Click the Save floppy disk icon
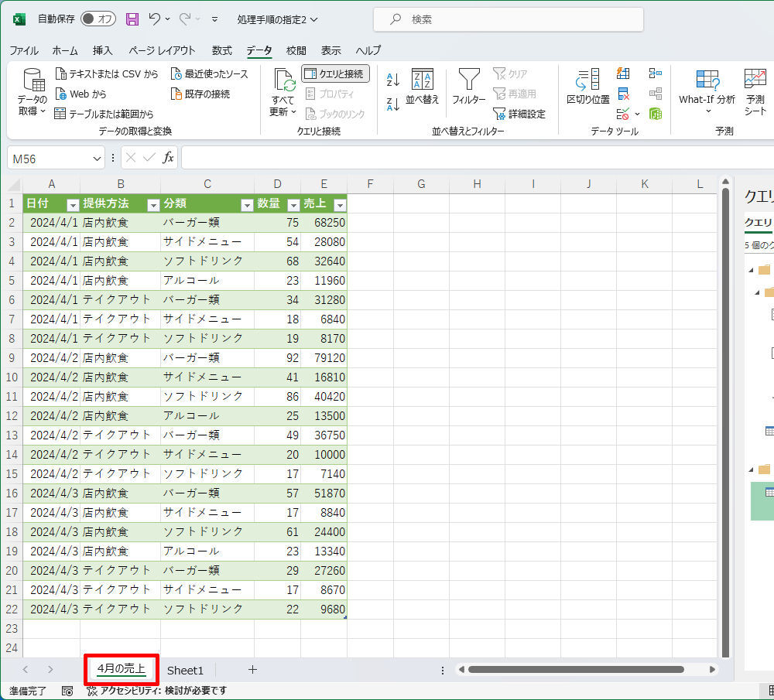This screenshot has height=700, width=774. click(132, 19)
